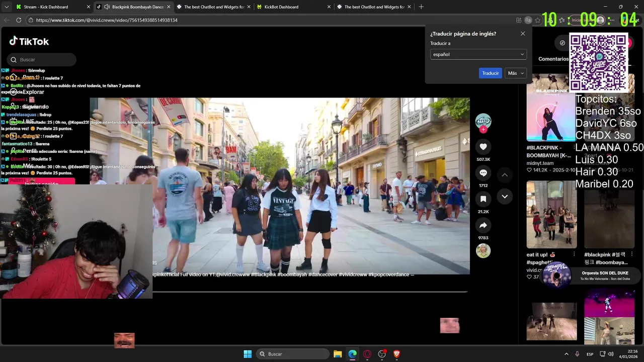The height and width of the screenshot is (362, 644).
Task: Click the site info icon beside the URL
Action: pos(30,20)
